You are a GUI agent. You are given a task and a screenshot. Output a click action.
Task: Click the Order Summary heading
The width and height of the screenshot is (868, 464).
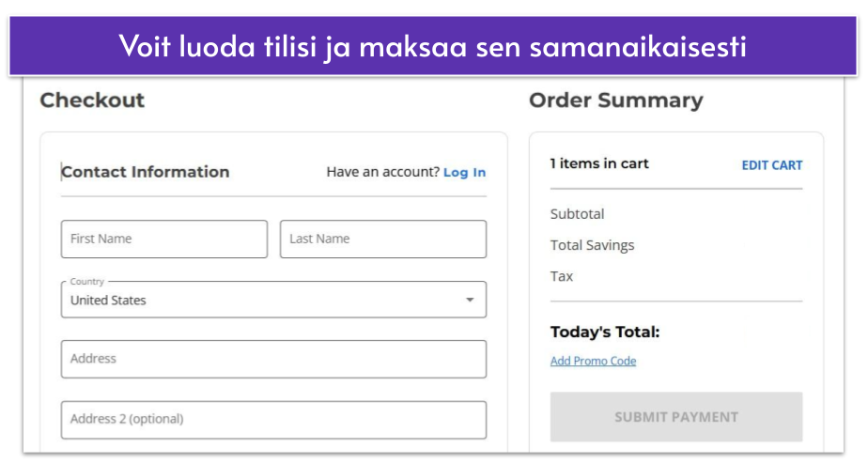615,101
